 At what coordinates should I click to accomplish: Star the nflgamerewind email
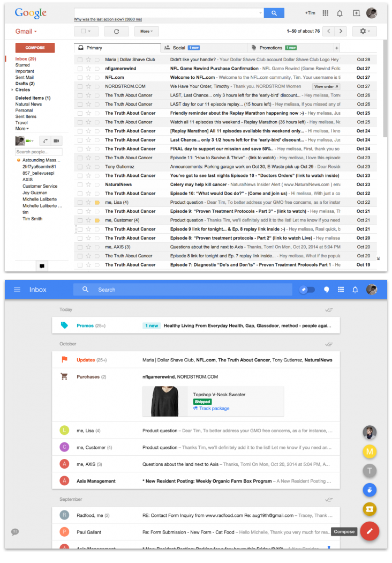pos(88,69)
